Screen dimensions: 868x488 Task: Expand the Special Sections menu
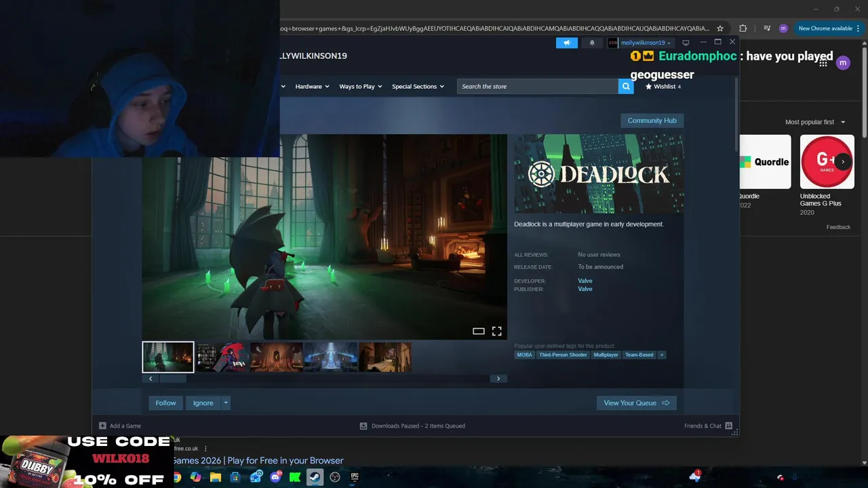click(418, 87)
